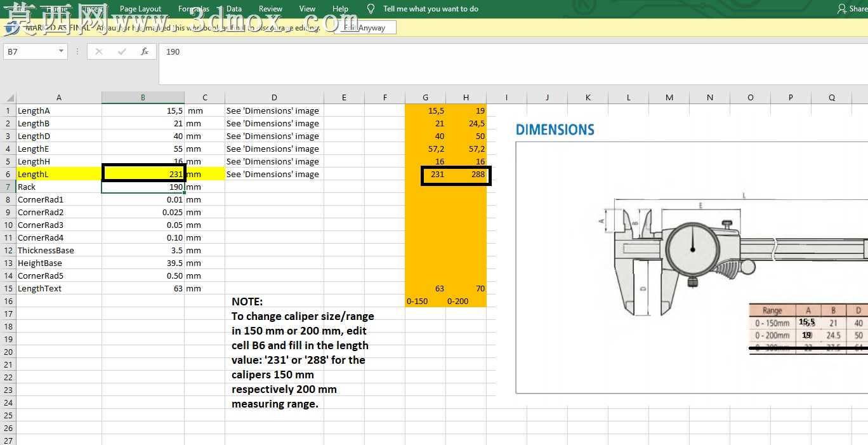
Task: Select column H header
Action: click(x=466, y=98)
